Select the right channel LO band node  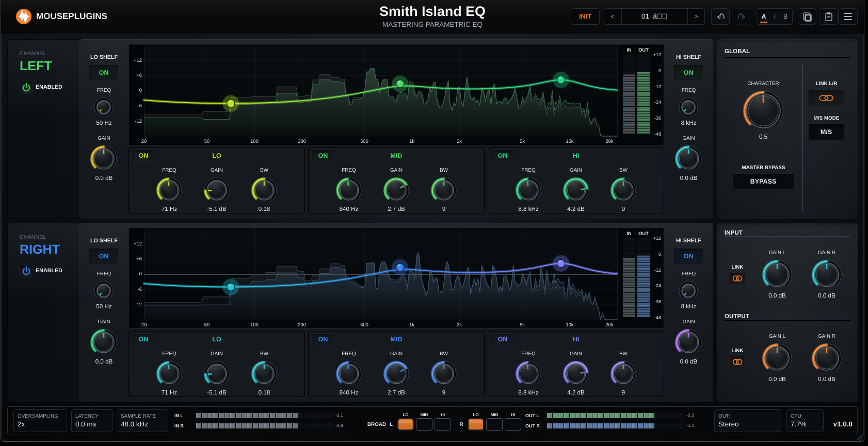[231, 287]
